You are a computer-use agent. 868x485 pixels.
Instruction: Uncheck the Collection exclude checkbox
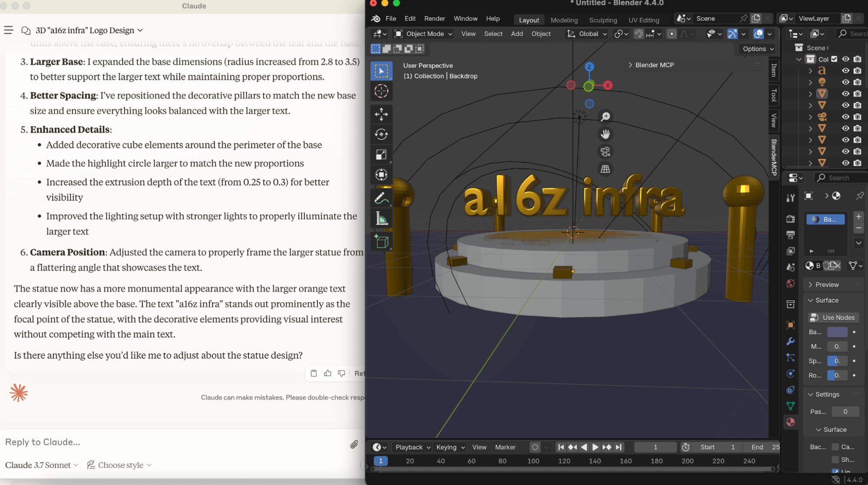pyautogui.click(x=834, y=59)
